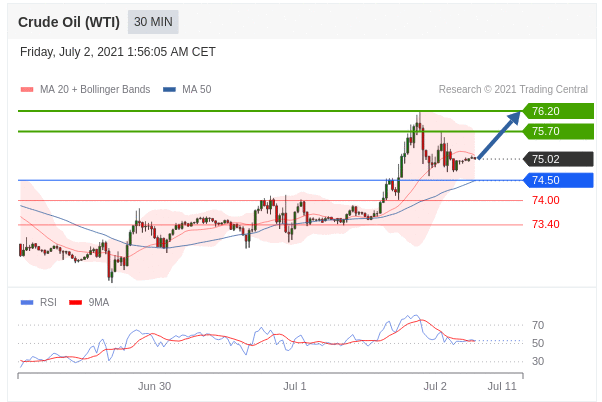Click the red 9MA legend marker
The height and width of the screenshot is (402, 602).
tap(75, 302)
